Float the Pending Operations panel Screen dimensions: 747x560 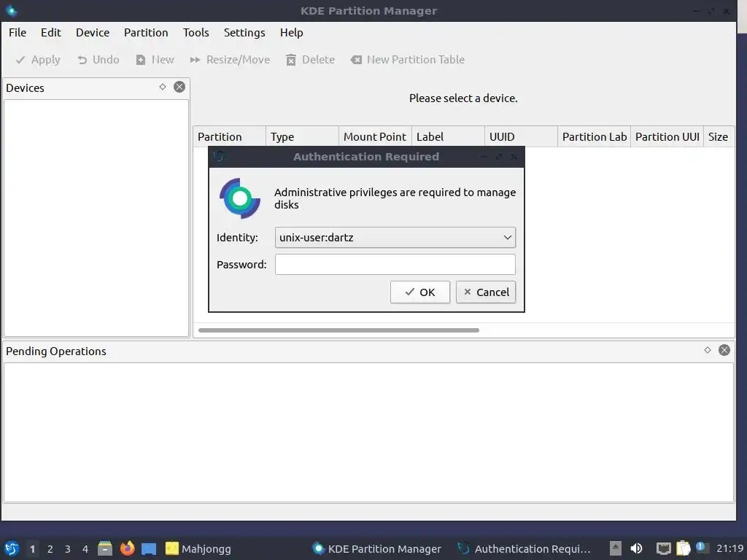coord(708,350)
